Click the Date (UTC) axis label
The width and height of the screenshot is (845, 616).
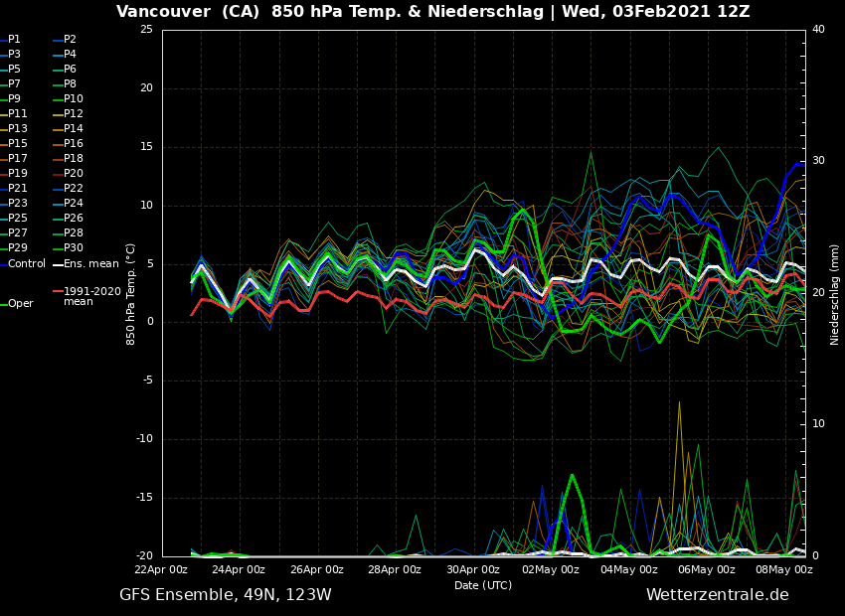483,585
